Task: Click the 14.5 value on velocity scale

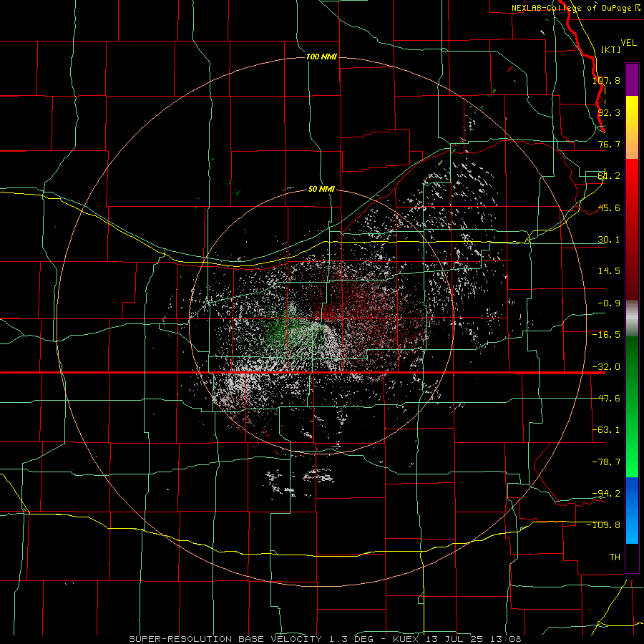Action: click(609, 271)
